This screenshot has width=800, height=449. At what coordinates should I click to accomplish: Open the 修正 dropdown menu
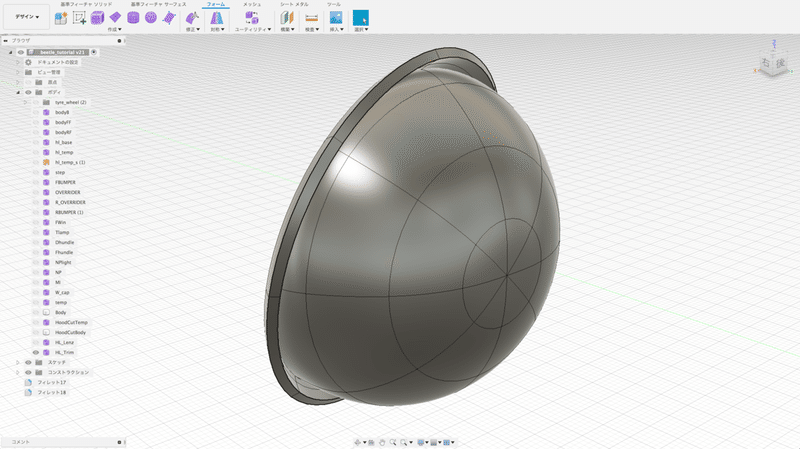click(x=193, y=30)
